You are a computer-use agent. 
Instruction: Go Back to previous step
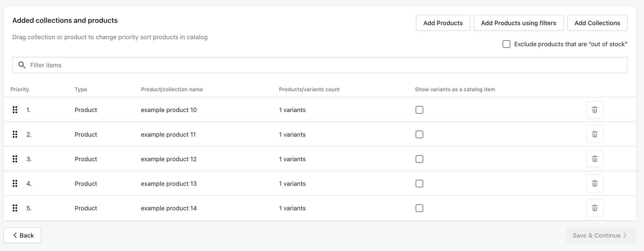tap(22, 235)
